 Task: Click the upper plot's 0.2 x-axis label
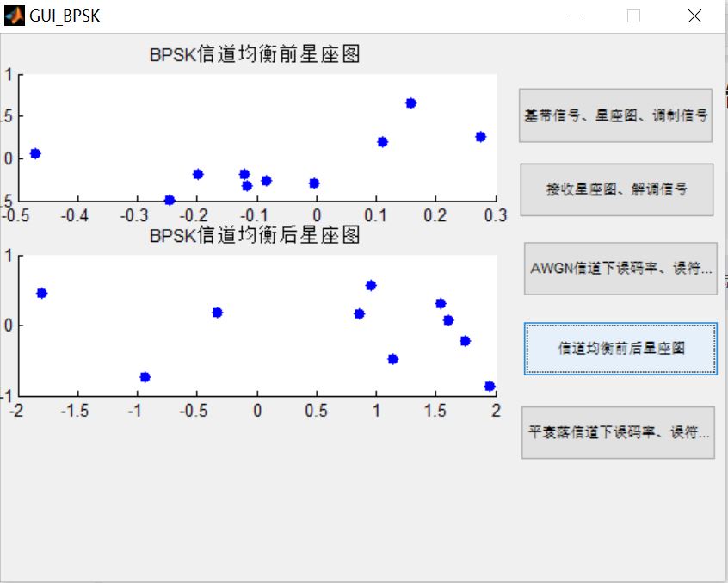[435, 215]
